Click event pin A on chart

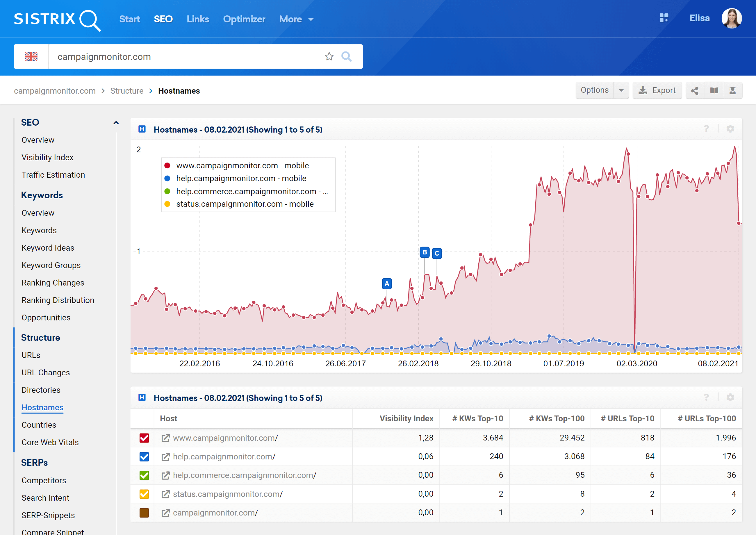point(387,283)
